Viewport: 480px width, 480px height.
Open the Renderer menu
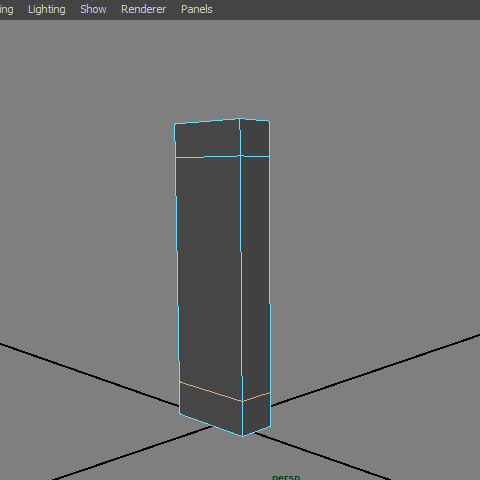pyautogui.click(x=143, y=9)
